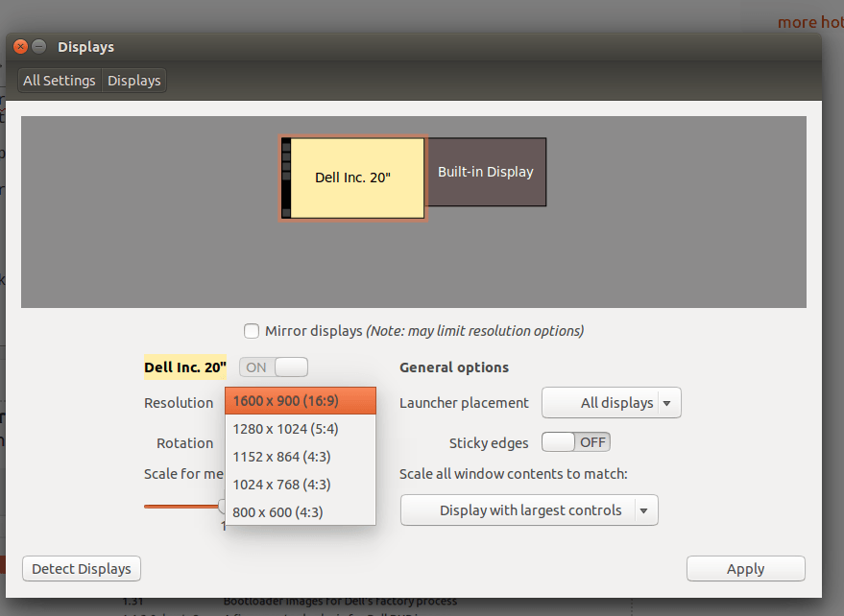The image size is (844, 616).
Task: Minimize the Displays window
Action: coord(38,46)
